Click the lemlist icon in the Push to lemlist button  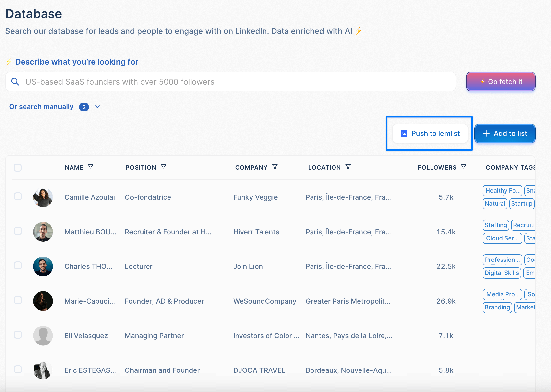[404, 133]
